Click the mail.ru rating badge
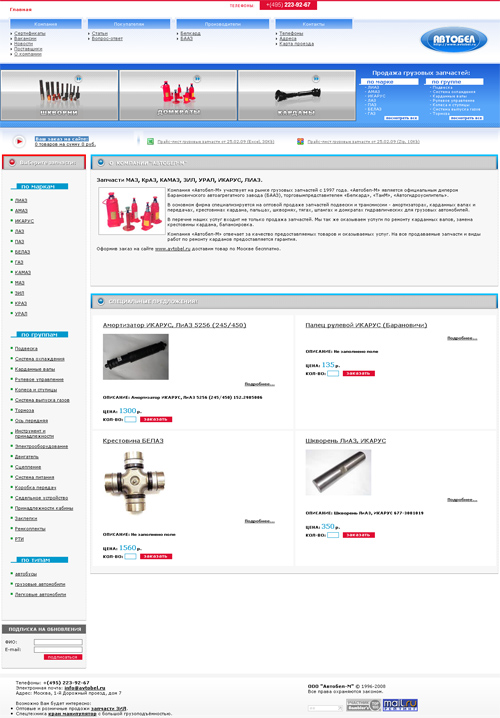 [400, 705]
